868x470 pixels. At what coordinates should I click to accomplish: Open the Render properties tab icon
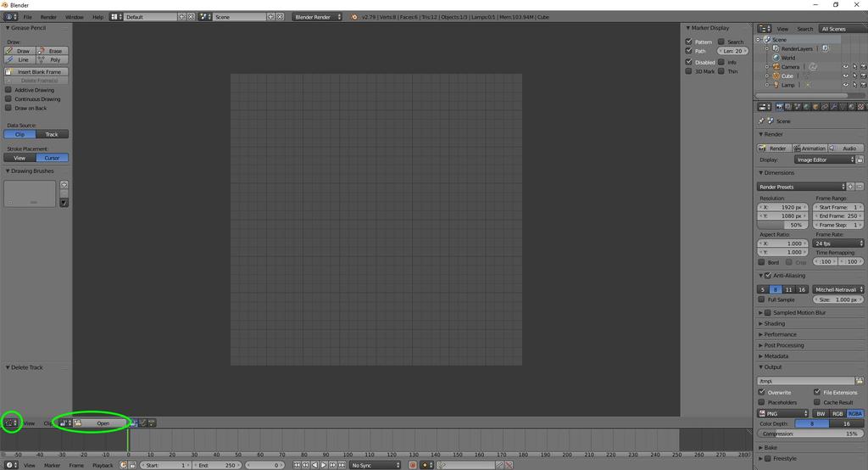click(x=780, y=106)
